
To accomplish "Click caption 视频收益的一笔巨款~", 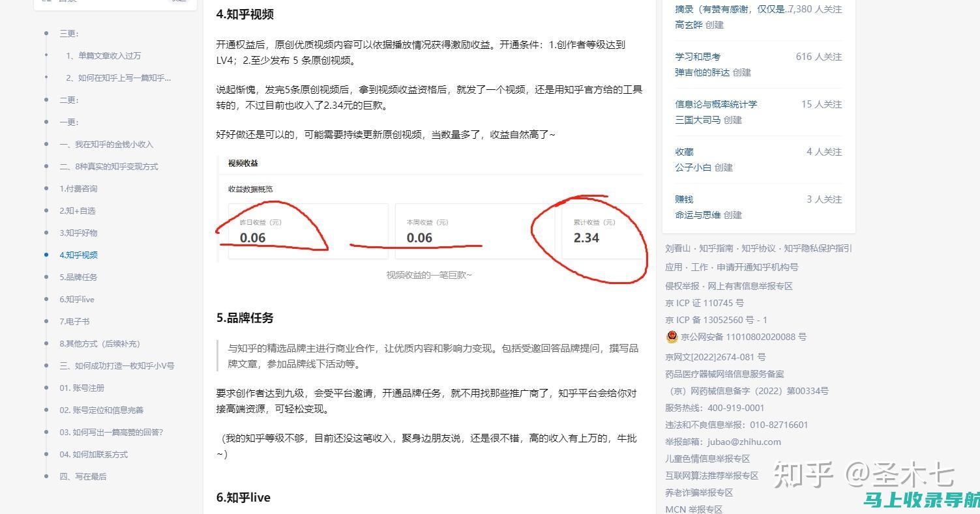I will point(429,275).
